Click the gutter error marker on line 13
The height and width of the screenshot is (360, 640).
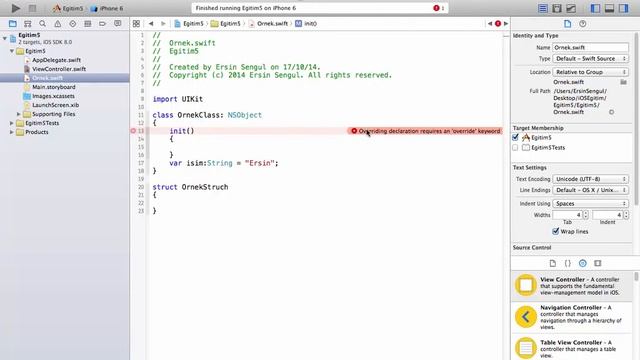[x=133, y=131]
